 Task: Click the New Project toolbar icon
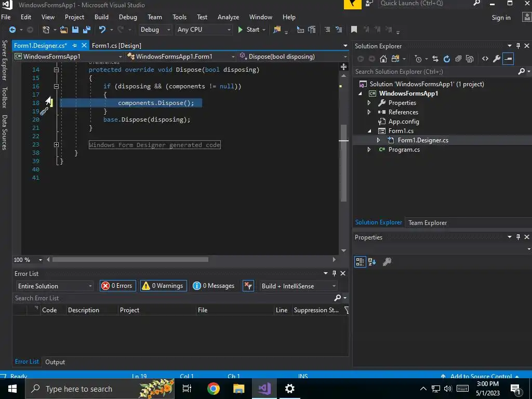pyautogui.click(x=46, y=30)
